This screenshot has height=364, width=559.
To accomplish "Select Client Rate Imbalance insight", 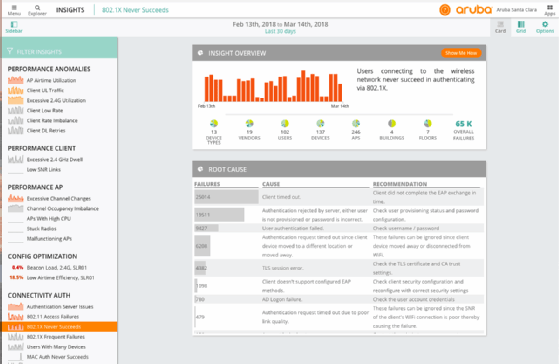I will pos(52,121).
